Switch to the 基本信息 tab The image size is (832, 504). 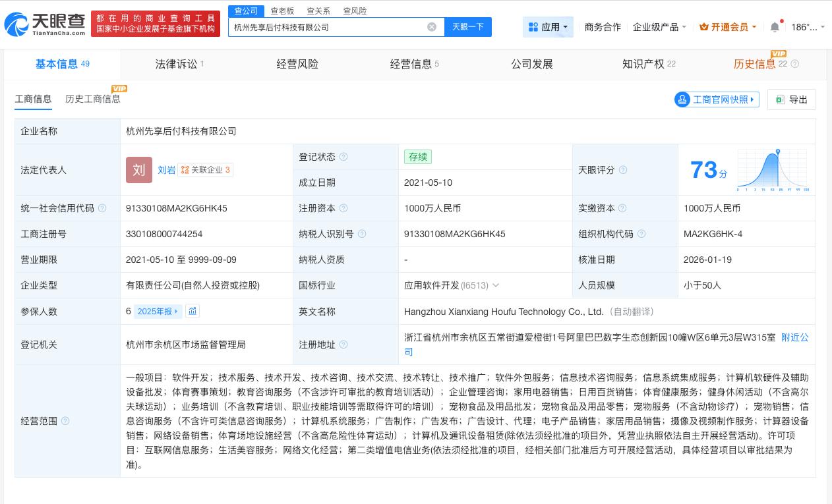[x=63, y=64]
